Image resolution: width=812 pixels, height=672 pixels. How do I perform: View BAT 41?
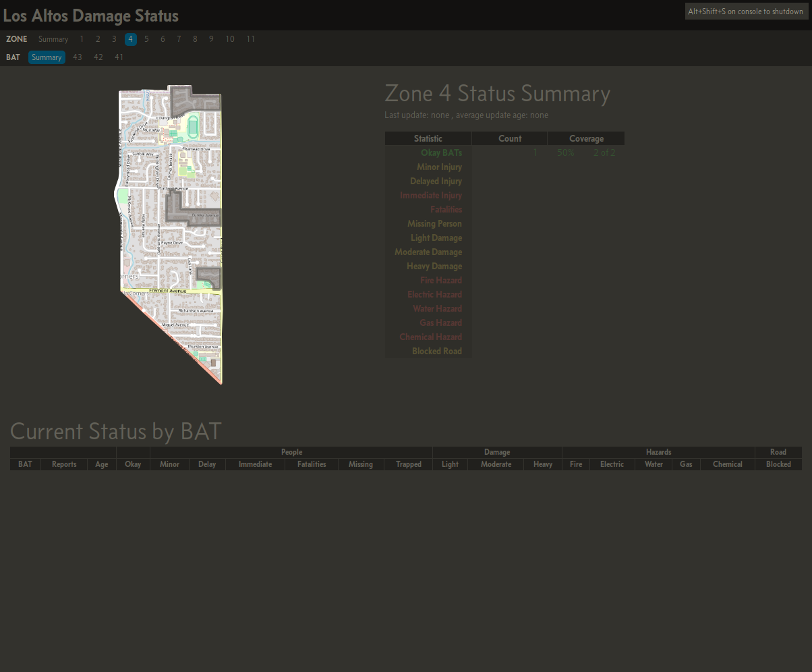(x=119, y=57)
